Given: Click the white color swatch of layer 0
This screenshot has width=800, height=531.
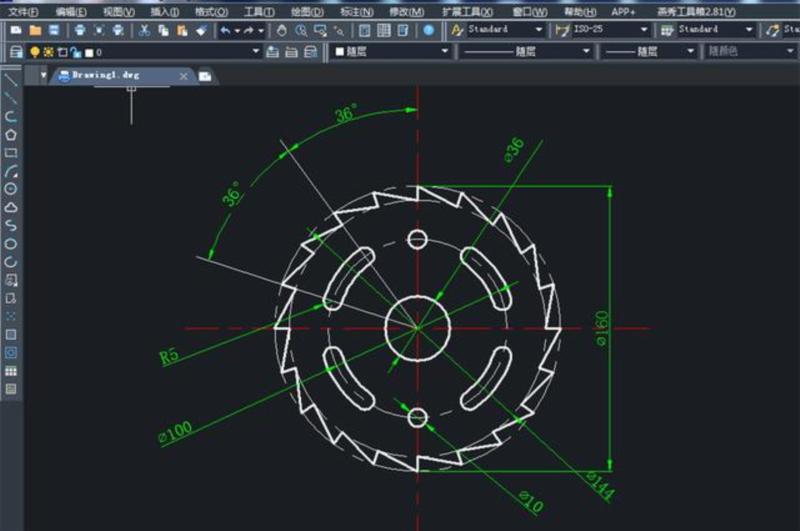Looking at the screenshot, I should [89, 53].
